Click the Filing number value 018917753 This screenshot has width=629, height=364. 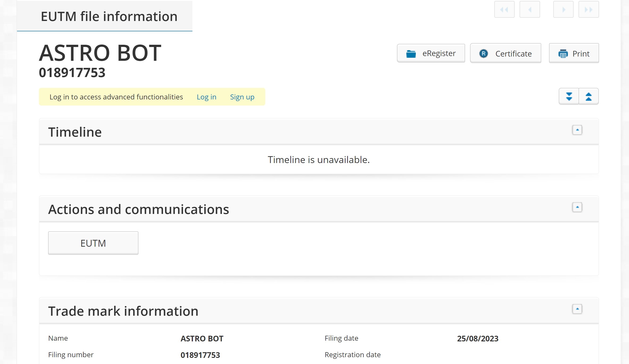[x=200, y=355]
